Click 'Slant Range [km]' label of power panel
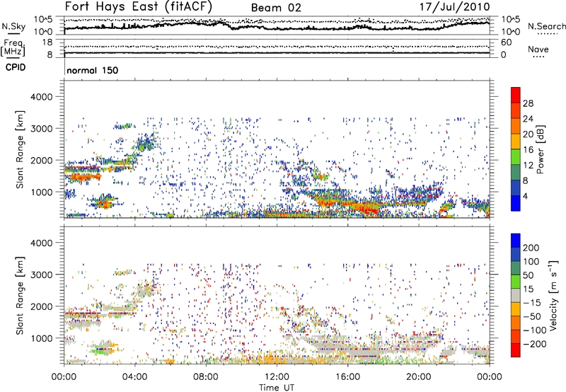This screenshot has height=392, width=566. pos(20,149)
